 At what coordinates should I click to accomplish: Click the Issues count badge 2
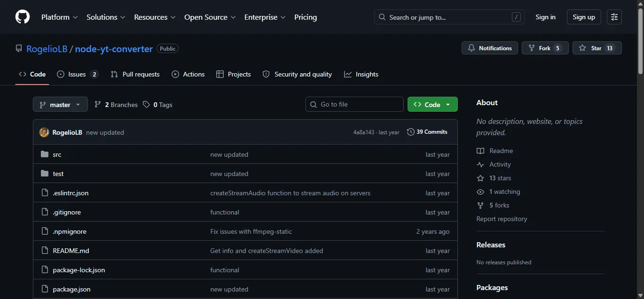pyautogui.click(x=94, y=74)
